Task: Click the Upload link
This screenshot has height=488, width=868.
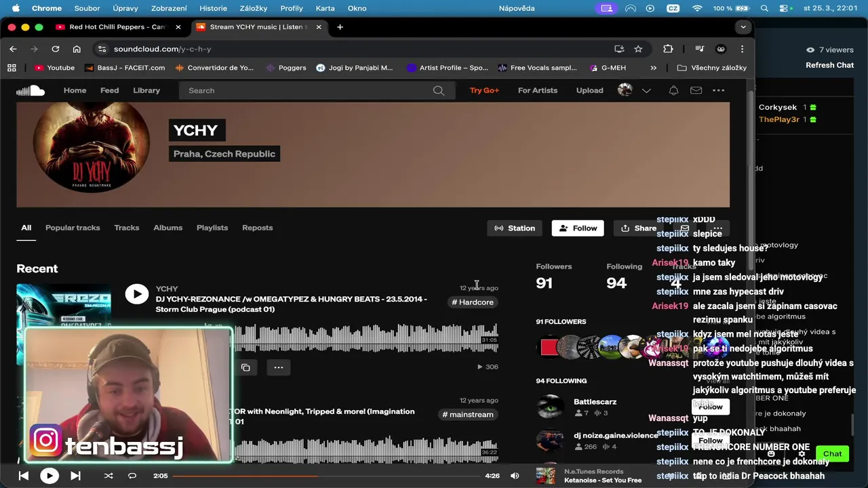Action: (x=589, y=90)
